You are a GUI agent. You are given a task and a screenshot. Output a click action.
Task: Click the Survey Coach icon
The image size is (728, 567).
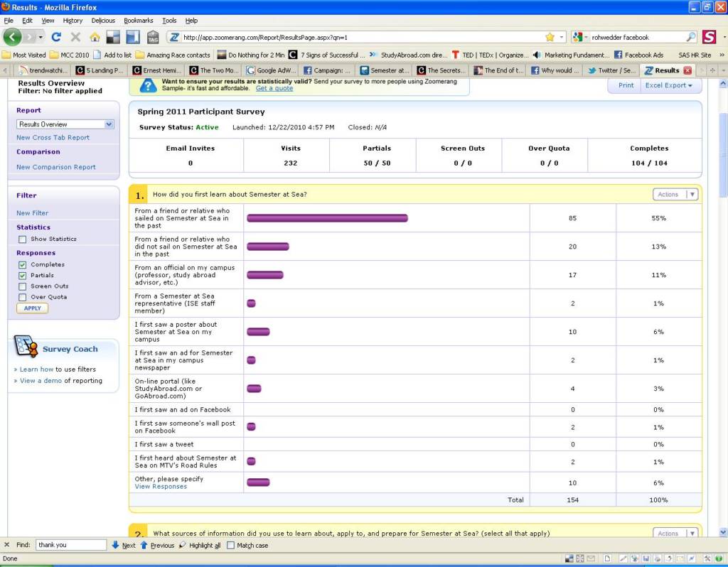pyautogui.click(x=26, y=347)
